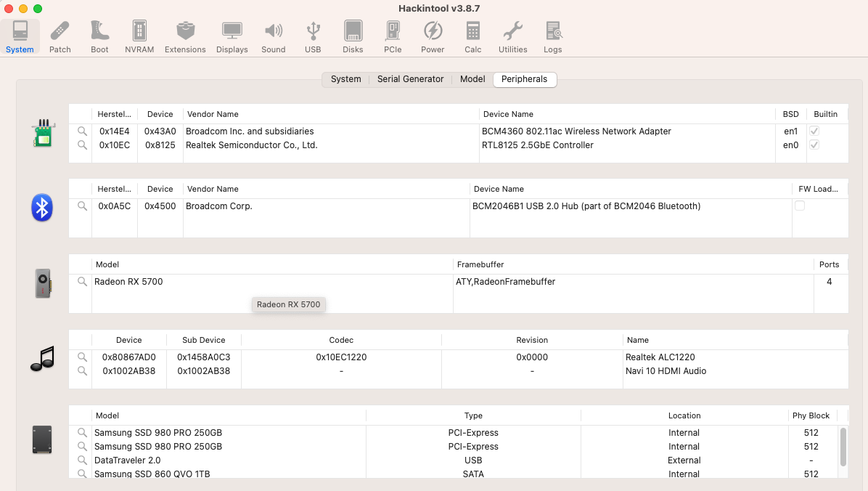Open the USB toolbar section
868x491 pixels.
[x=313, y=36]
